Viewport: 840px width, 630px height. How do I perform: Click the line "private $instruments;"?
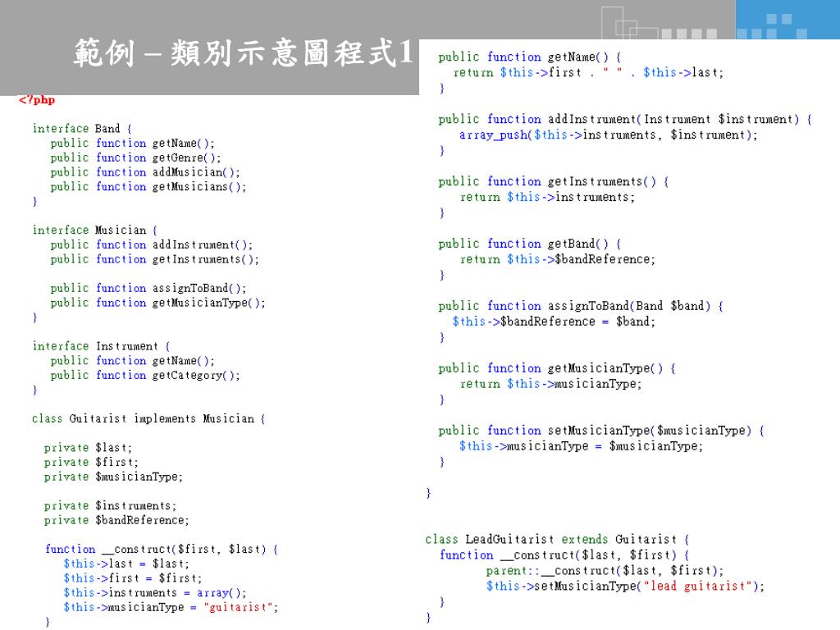point(111,505)
